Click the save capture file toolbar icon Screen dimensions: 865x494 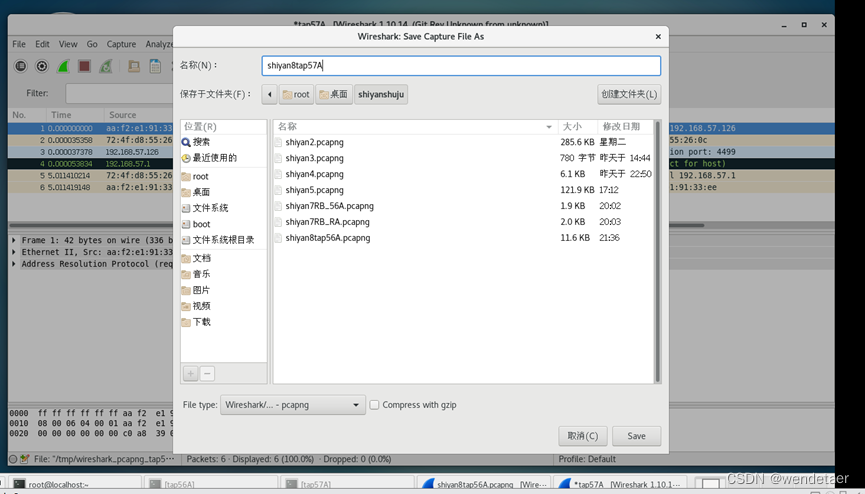[x=155, y=66]
